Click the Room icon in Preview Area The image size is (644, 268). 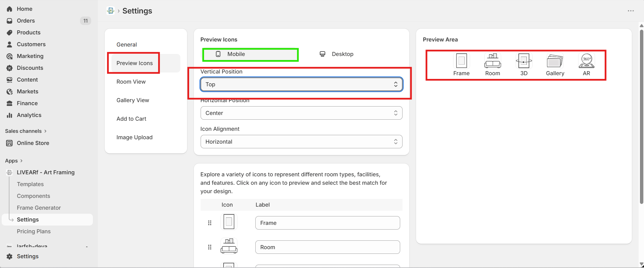pos(493,61)
